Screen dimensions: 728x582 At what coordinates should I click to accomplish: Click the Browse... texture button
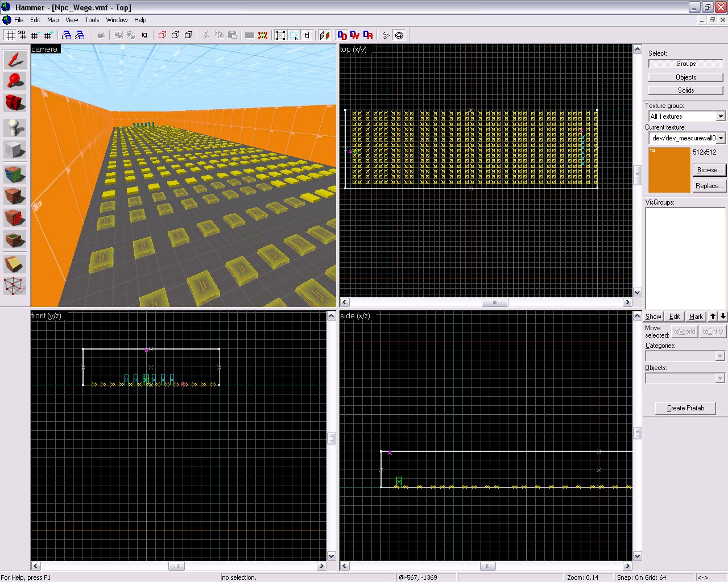pos(709,170)
